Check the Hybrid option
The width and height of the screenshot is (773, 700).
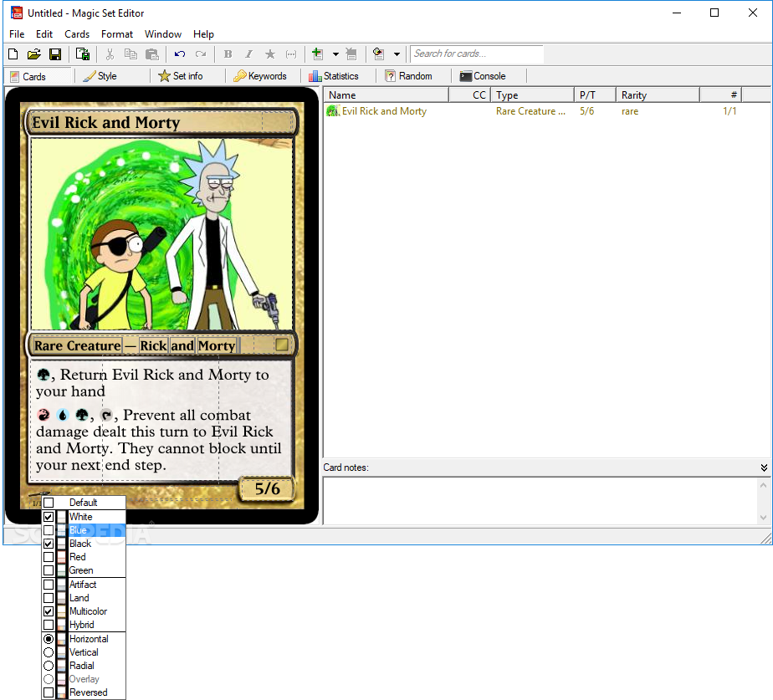coord(49,625)
